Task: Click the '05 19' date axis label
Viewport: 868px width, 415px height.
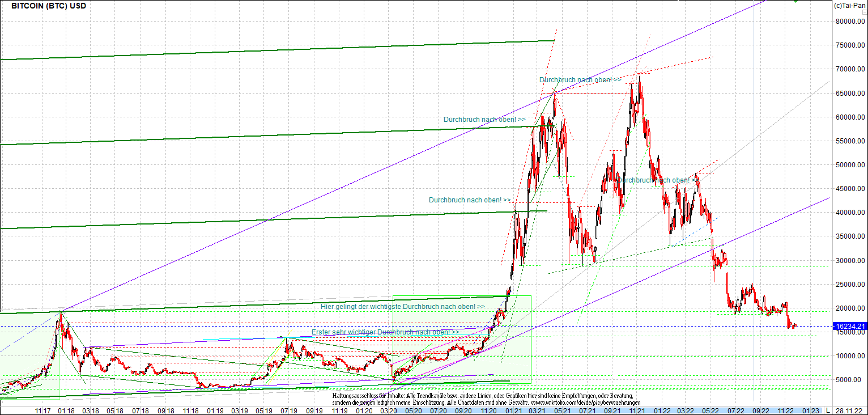Action: [265, 410]
